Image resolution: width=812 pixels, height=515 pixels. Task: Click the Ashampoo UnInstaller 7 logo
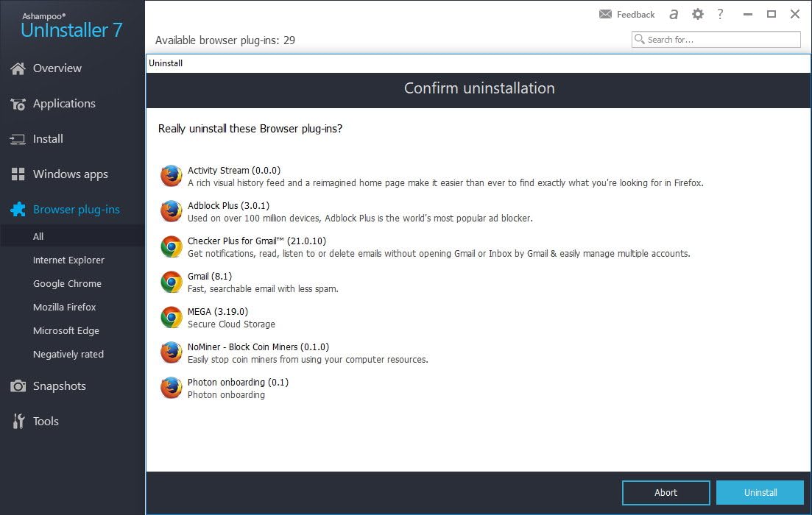71,26
